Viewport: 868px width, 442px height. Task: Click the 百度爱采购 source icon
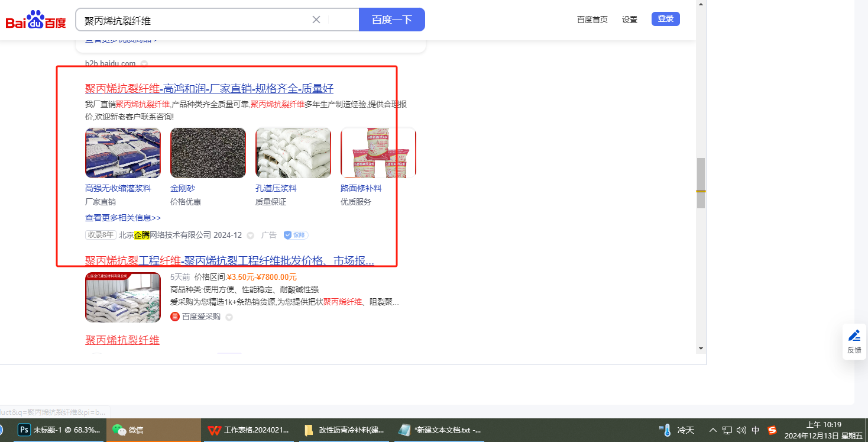point(175,317)
